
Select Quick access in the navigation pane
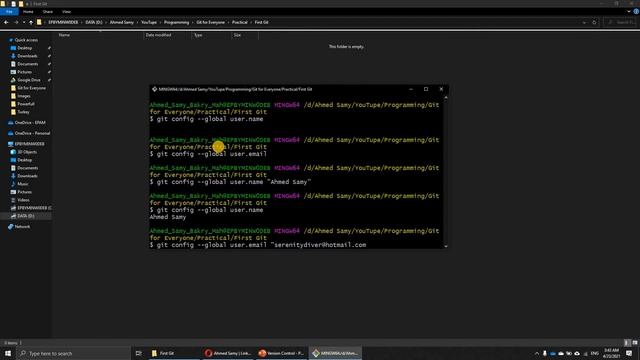(x=26, y=40)
